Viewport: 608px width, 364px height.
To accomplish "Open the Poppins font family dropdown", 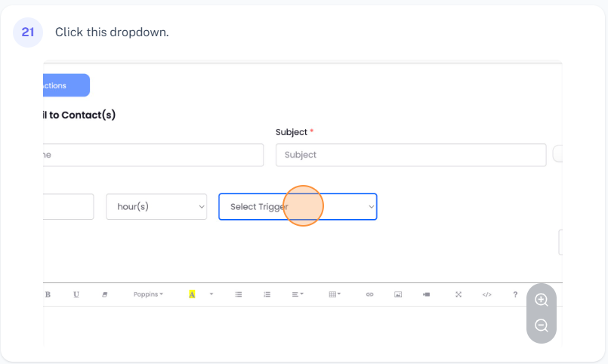I will pyautogui.click(x=148, y=295).
